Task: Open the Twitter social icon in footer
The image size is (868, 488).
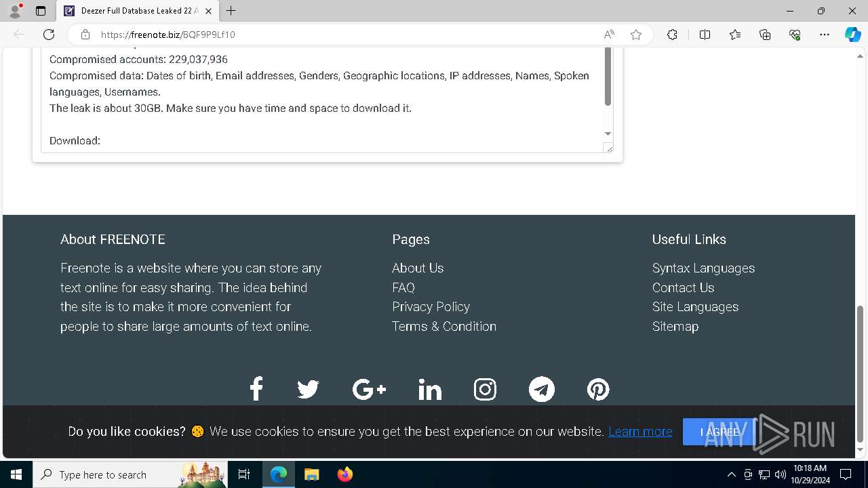Action: pos(309,389)
